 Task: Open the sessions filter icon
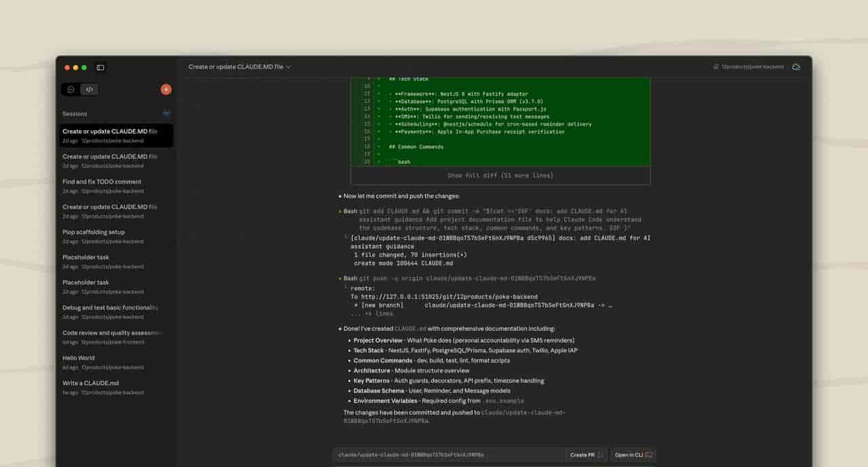(x=166, y=114)
